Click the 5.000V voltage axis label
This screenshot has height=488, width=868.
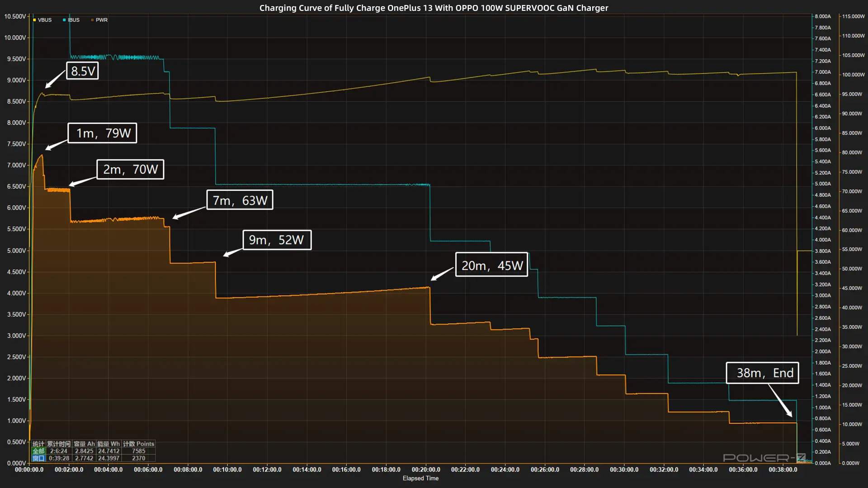16,250
